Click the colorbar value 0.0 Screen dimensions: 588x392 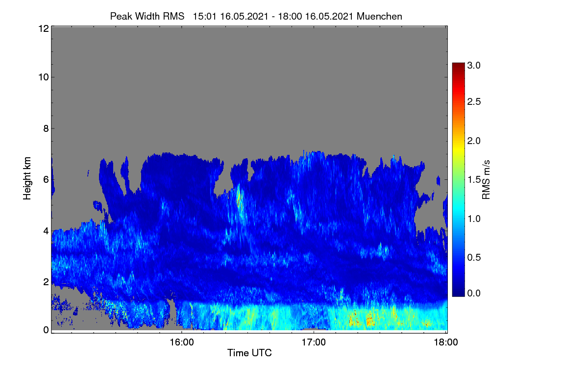(x=474, y=293)
